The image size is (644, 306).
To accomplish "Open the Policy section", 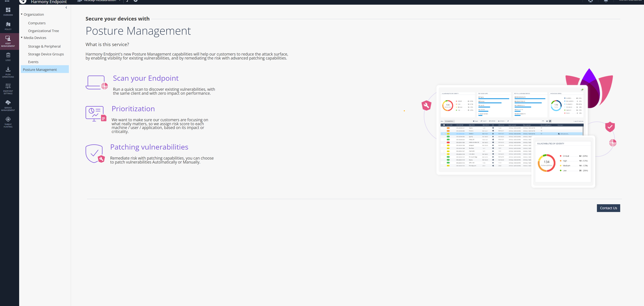I will click(8, 26).
